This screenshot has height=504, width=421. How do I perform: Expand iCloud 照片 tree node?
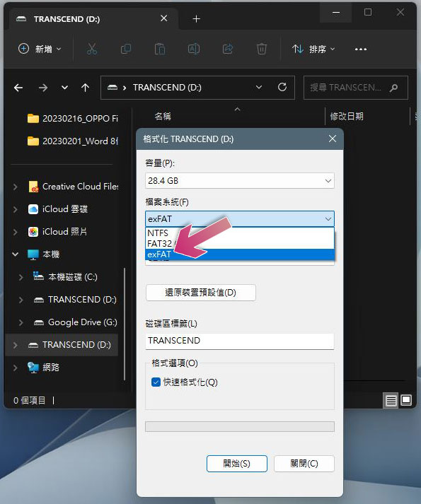[15, 232]
